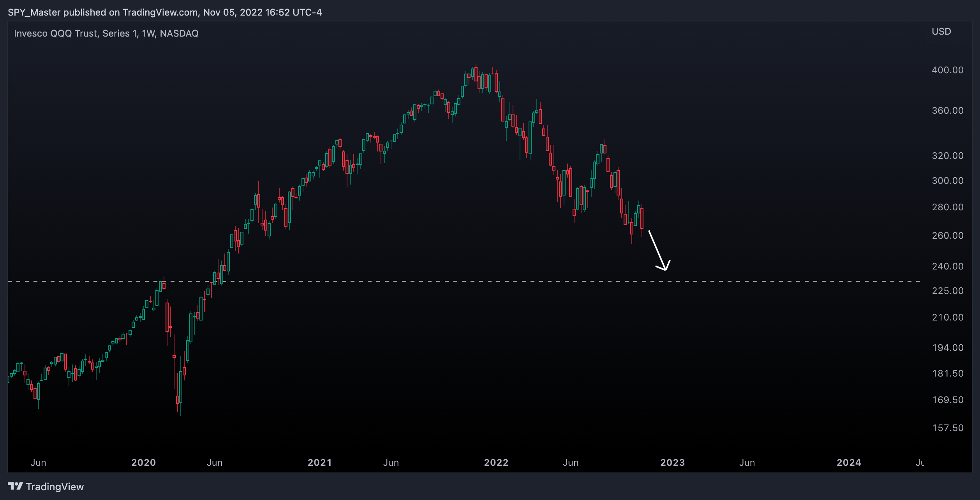This screenshot has height=500, width=980.
Task: Click the 210.00 price axis label
Action: 948,317
